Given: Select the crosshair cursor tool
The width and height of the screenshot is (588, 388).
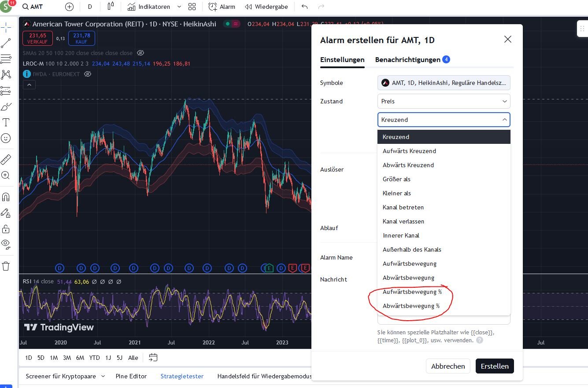Looking at the screenshot, I should tap(6, 27).
